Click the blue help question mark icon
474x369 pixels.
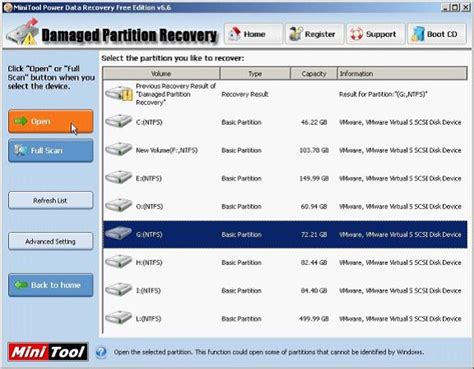pos(101,352)
